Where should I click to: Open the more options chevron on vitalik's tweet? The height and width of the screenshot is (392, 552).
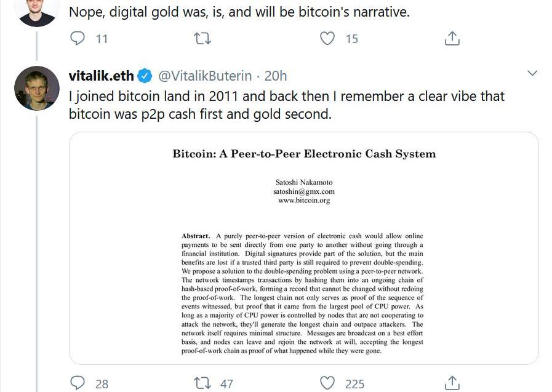click(x=533, y=74)
